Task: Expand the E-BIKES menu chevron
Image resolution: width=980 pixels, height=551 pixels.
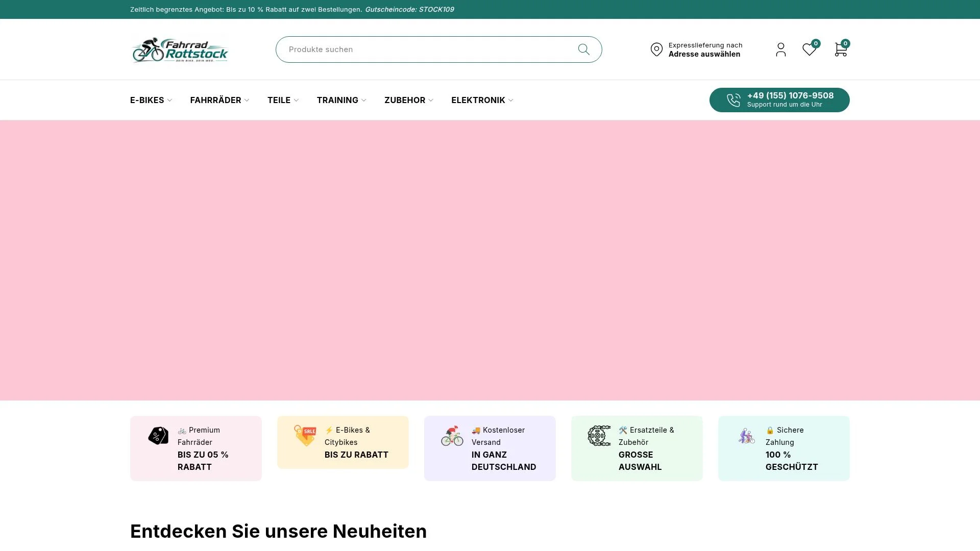Action: point(169,101)
